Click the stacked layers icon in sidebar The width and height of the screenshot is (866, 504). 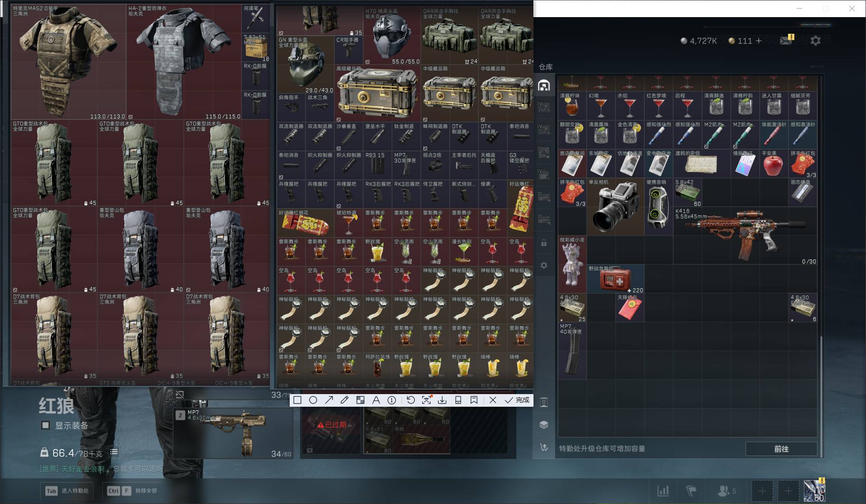click(x=544, y=425)
